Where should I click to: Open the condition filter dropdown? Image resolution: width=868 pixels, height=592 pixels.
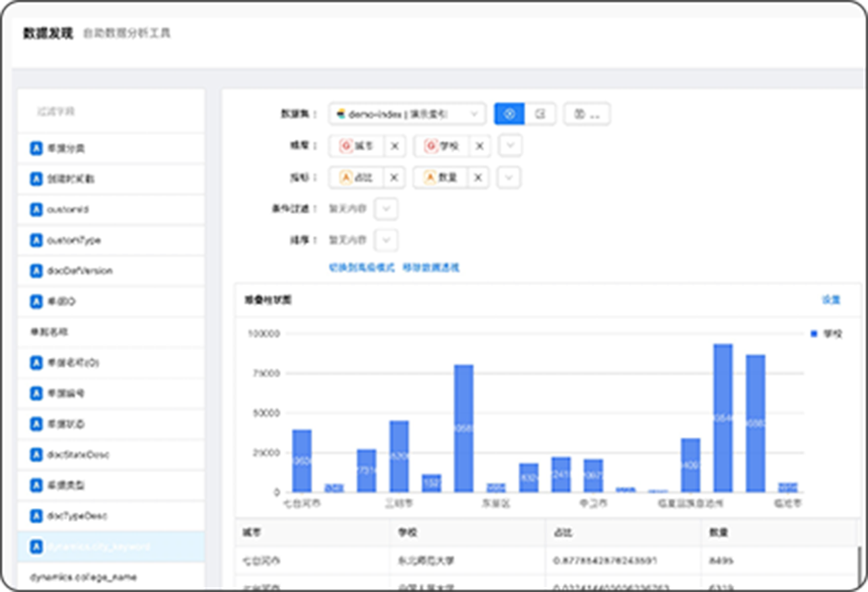(387, 209)
